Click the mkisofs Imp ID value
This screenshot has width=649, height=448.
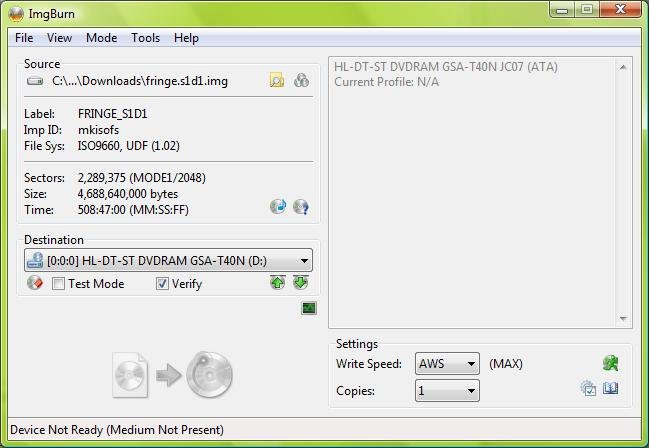click(x=98, y=130)
